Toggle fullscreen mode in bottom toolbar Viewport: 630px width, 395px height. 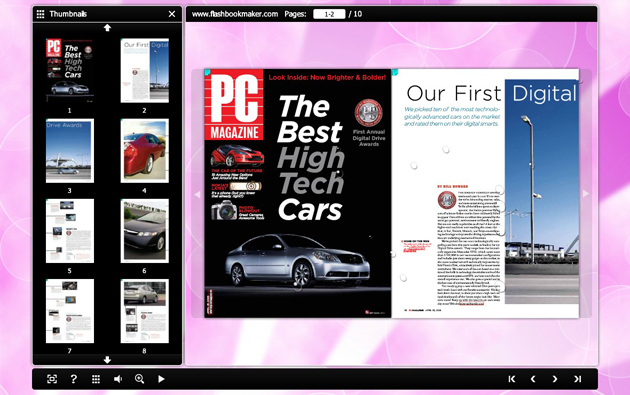[52, 379]
